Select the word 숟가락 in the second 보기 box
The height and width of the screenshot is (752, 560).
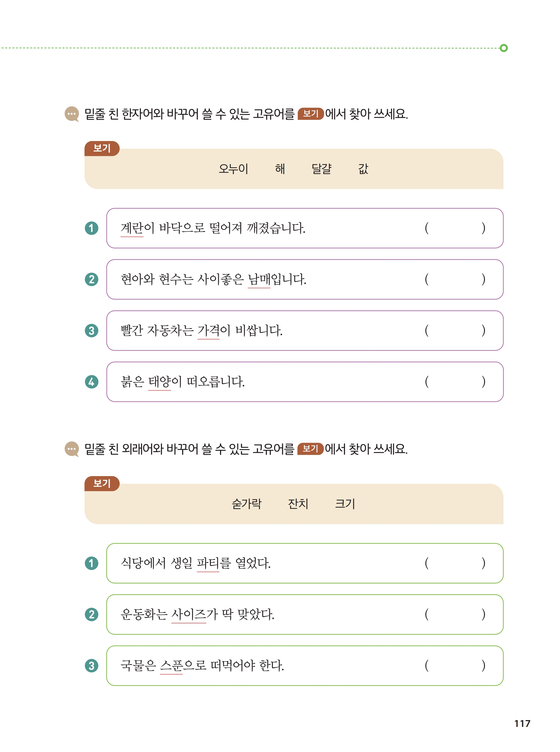tap(247, 504)
